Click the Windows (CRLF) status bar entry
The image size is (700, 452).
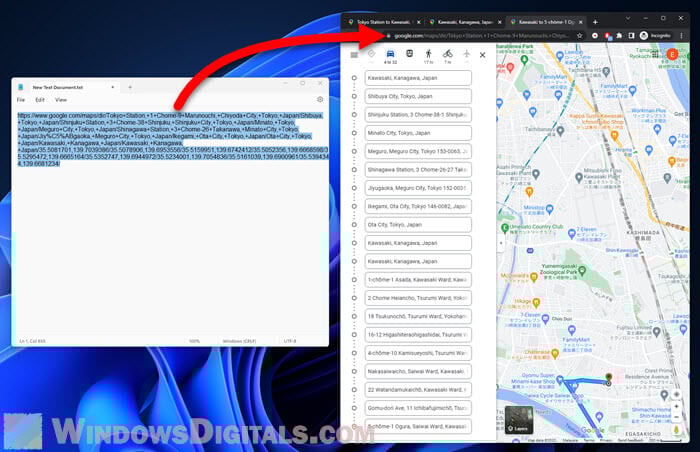click(x=239, y=341)
